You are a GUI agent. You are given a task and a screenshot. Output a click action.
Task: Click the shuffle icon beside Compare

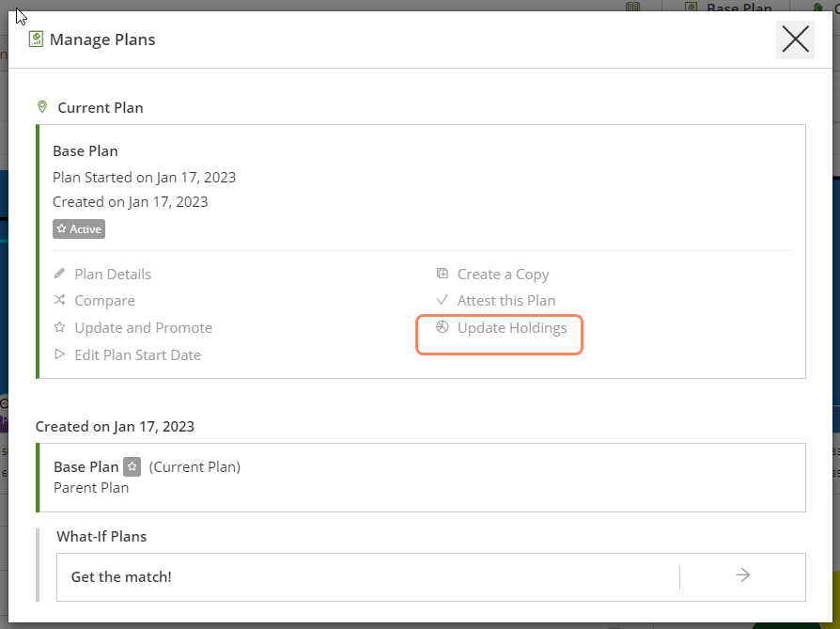pyautogui.click(x=59, y=300)
